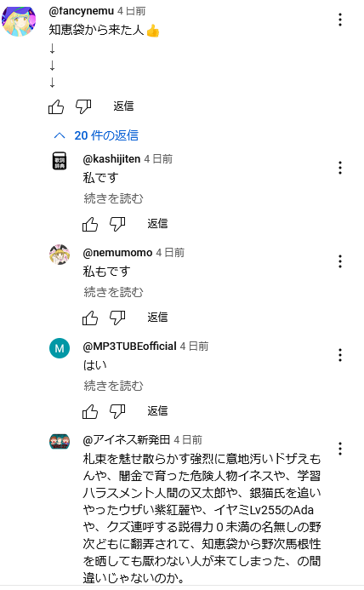Dislike the @fancynemu comment

click(83, 107)
